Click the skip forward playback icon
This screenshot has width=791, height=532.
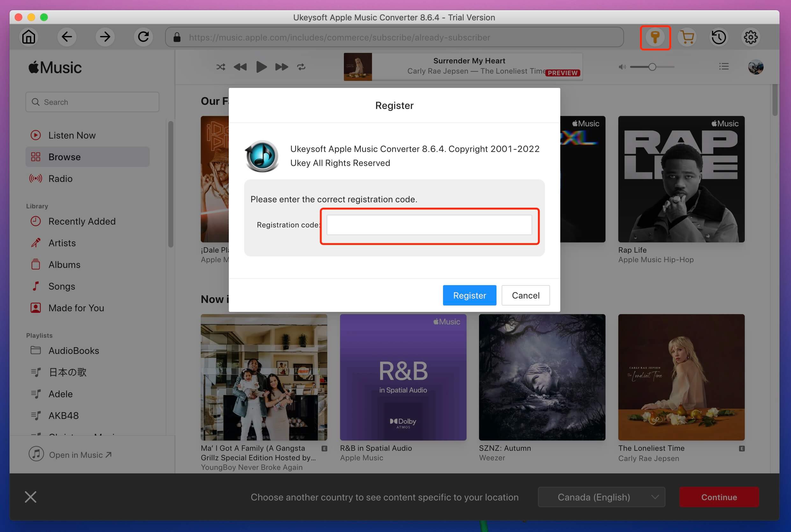pyautogui.click(x=281, y=67)
